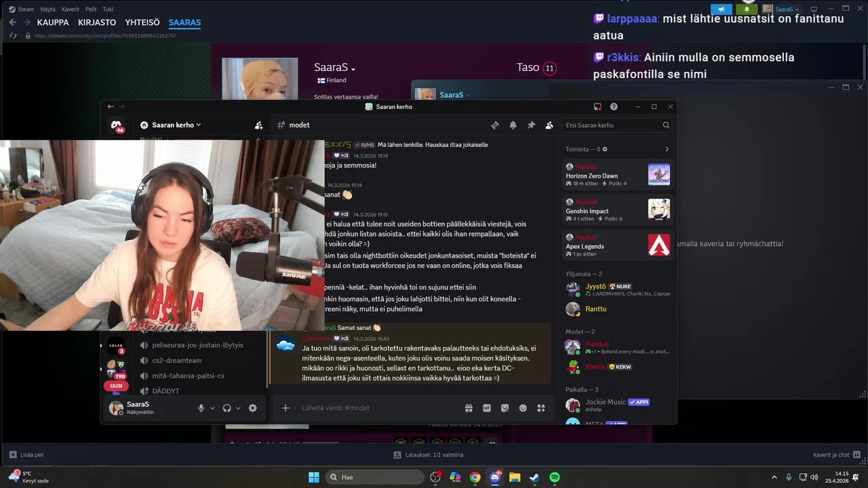Viewport: 868px width, 488px height.
Task: Open Apex Legends activity card
Action: pos(618,245)
